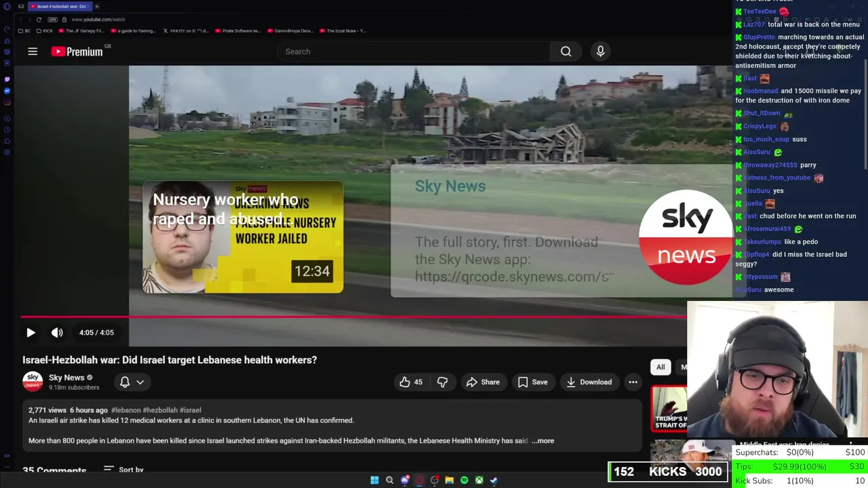This screenshot has width=868, height=488.
Task: Dislike the video with the thumbs-down button
Action: tap(442, 382)
